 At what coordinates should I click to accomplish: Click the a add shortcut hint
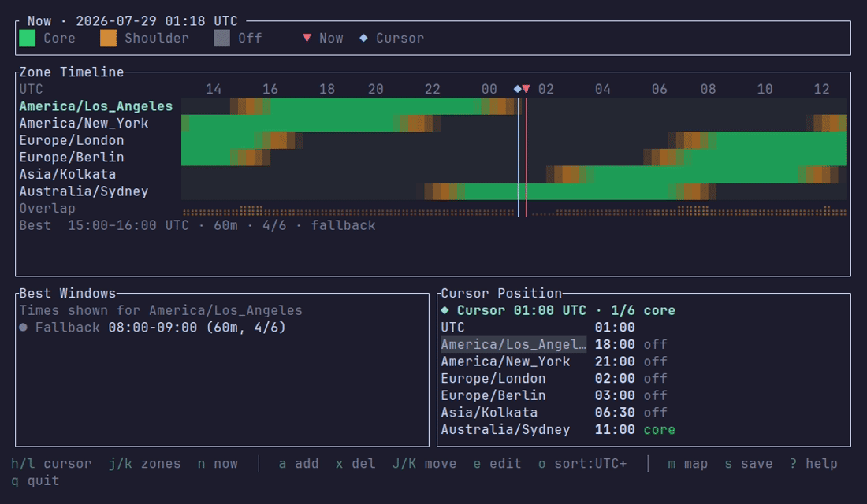[x=299, y=464]
